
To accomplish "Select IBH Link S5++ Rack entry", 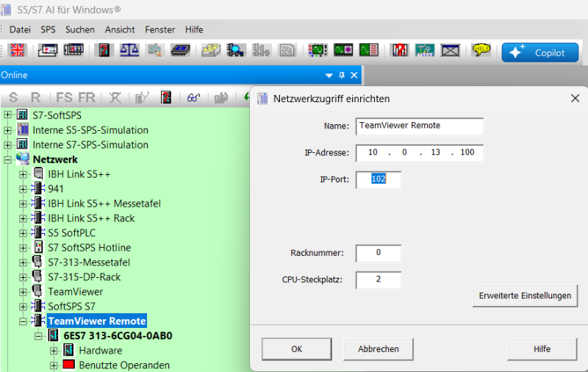I will click(x=91, y=218).
